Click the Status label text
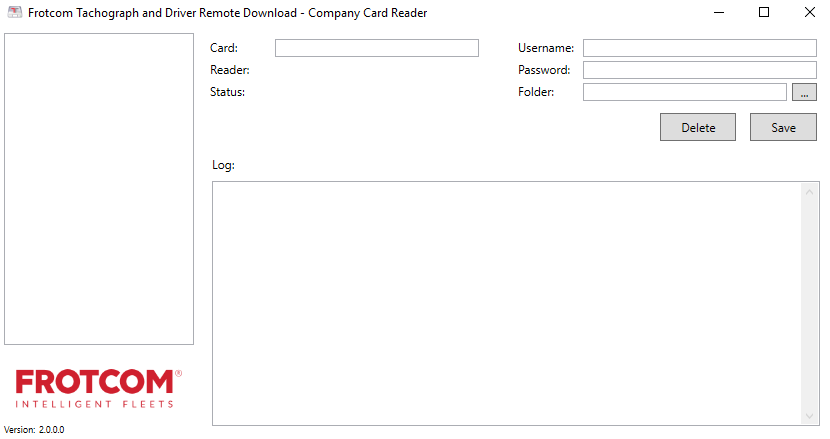This screenshot has height=439, width=830. (x=227, y=92)
